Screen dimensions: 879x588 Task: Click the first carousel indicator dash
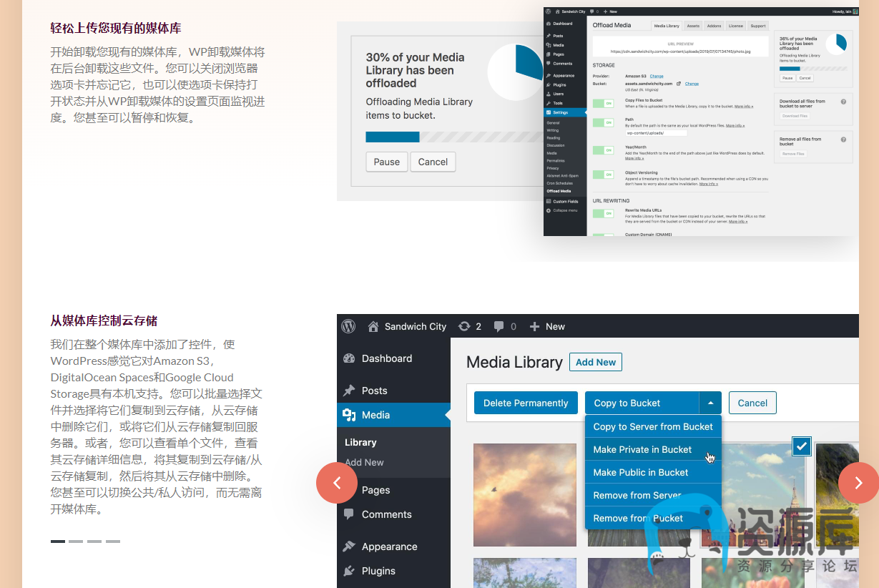click(58, 542)
